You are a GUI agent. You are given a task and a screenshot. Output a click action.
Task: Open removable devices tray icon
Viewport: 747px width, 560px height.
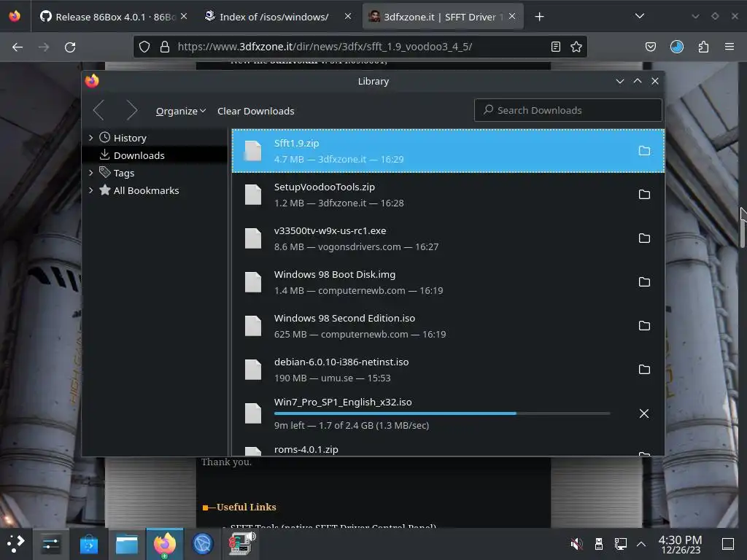point(599,543)
